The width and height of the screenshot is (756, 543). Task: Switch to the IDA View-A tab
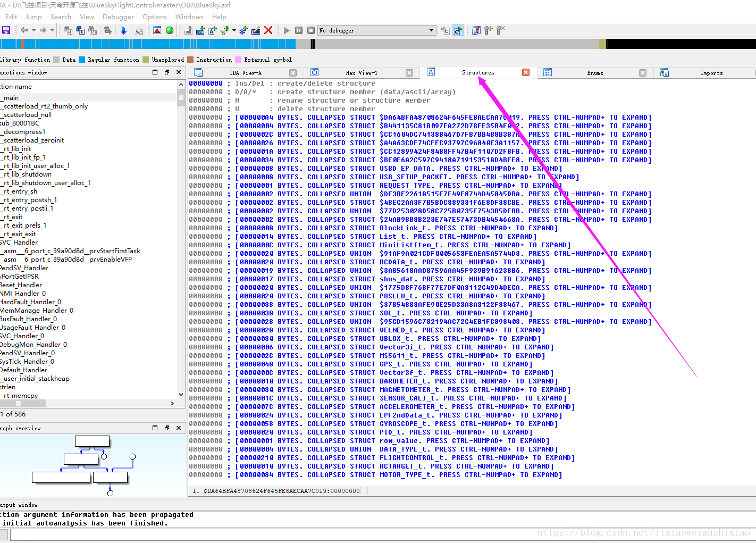[x=245, y=73]
